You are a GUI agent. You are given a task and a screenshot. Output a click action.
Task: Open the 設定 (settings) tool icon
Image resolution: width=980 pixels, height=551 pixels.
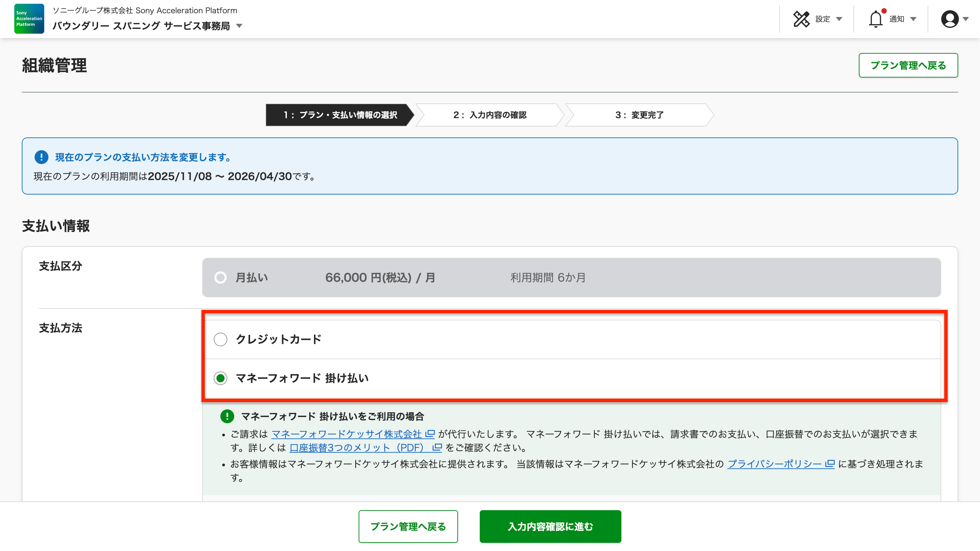(802, 18)
